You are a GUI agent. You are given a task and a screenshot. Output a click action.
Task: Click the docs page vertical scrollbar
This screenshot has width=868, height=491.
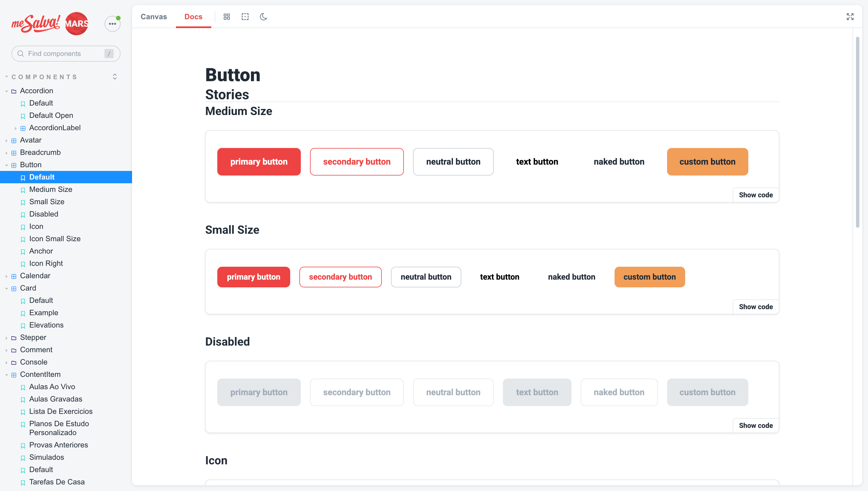(858, 132)
